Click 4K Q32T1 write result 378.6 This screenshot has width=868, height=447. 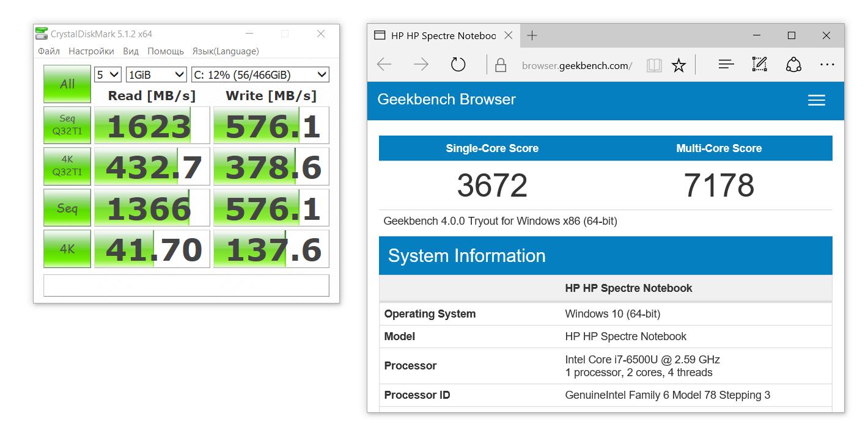[271, 166]
